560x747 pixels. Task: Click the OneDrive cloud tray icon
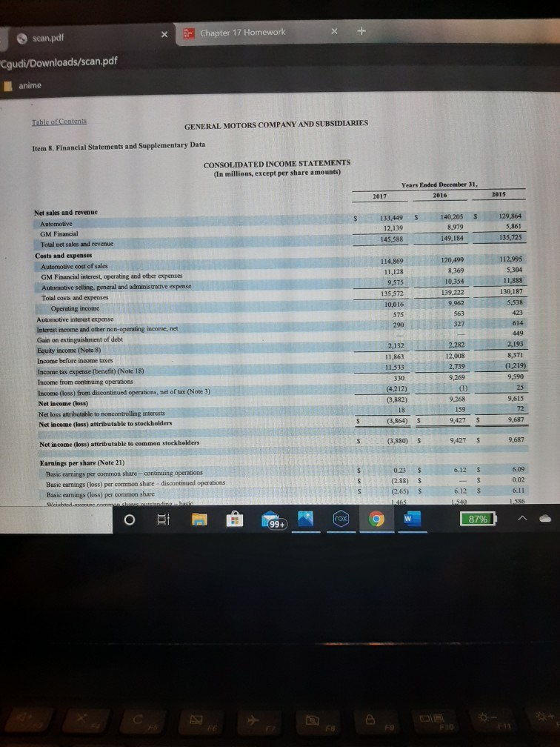click(x=547, y=519)
